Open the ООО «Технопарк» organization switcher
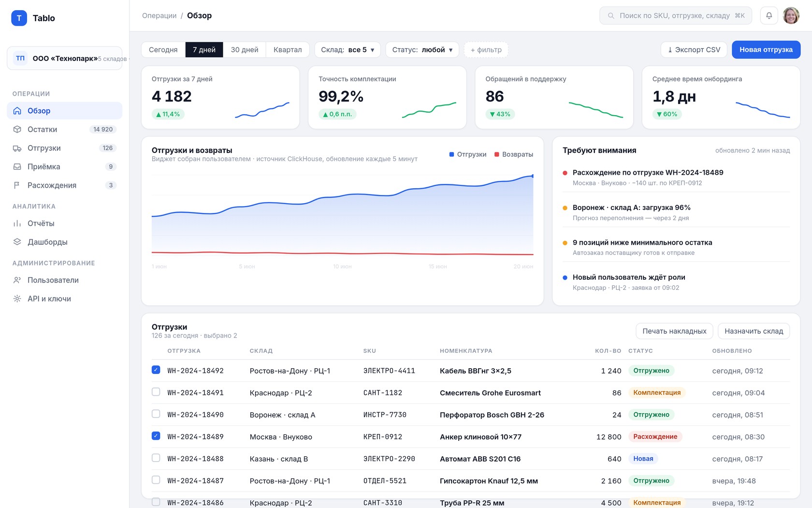The image size is (812, 508). coord(65,59)
